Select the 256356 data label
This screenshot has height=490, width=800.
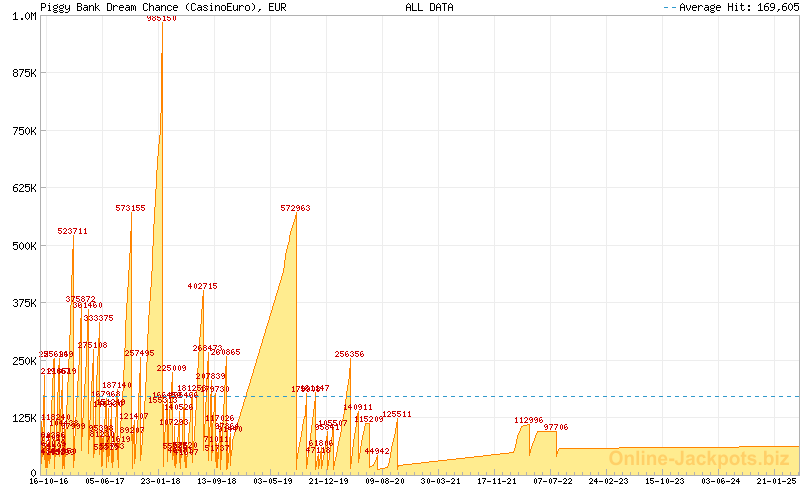[349, 354]
